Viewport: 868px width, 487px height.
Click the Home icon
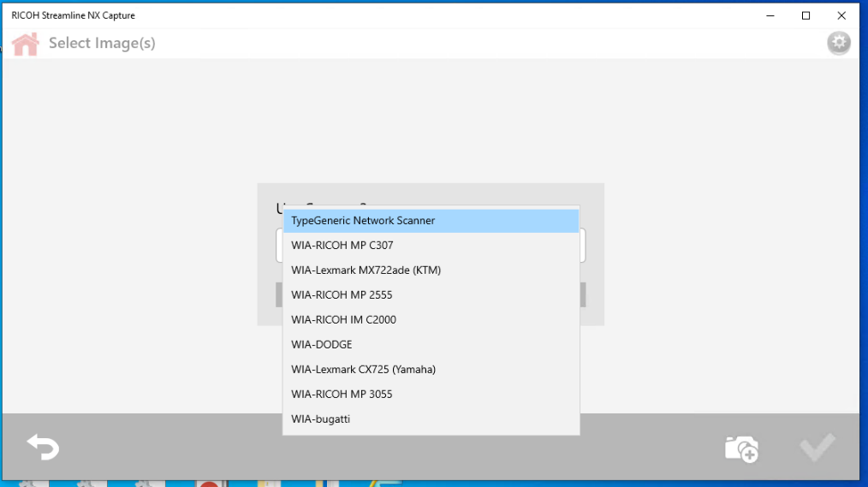tap(26, 44)
